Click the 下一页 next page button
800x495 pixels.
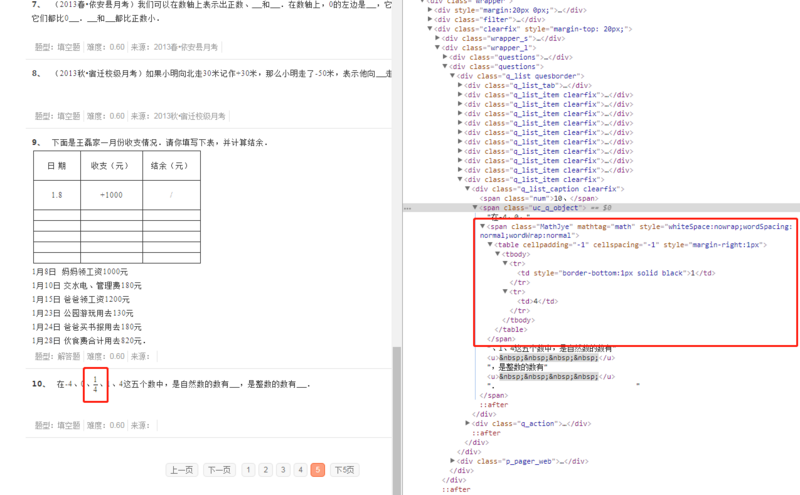(219, 470)
